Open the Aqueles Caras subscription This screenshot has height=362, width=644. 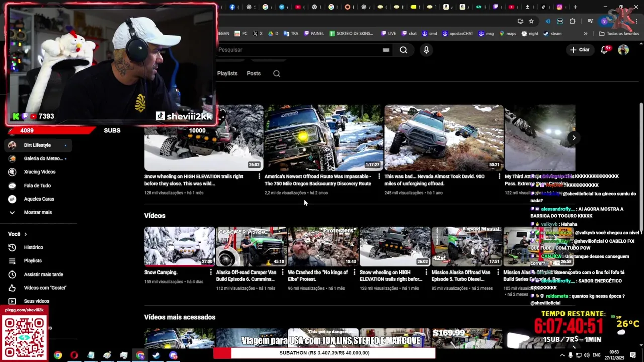[38, 199]
